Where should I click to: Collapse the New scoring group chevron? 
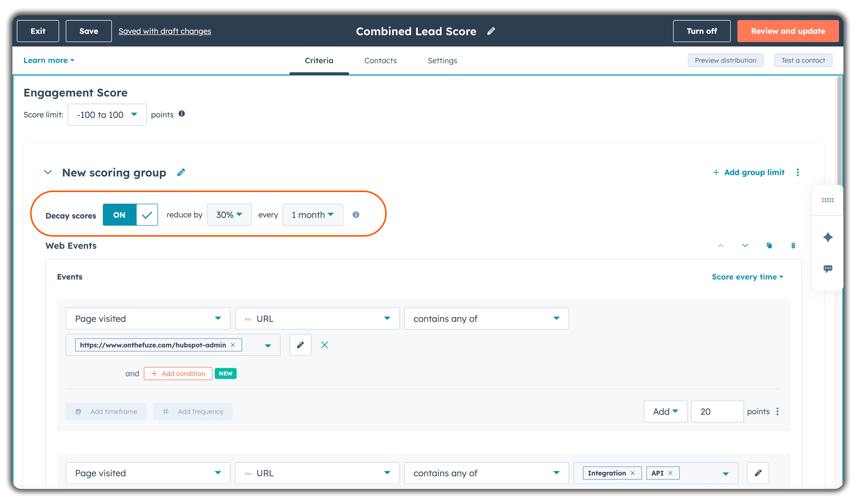coord(48,173)
